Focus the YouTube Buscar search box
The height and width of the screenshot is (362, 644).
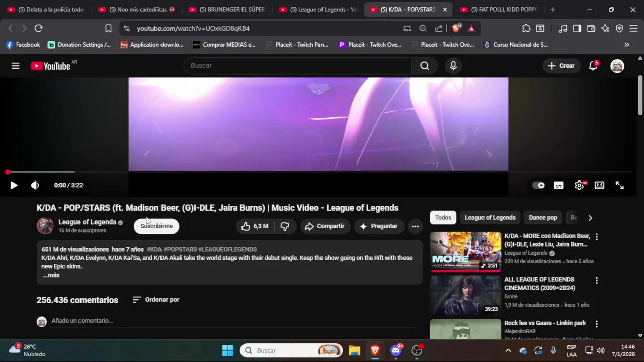pyautogui.click(x=297, y=66)
